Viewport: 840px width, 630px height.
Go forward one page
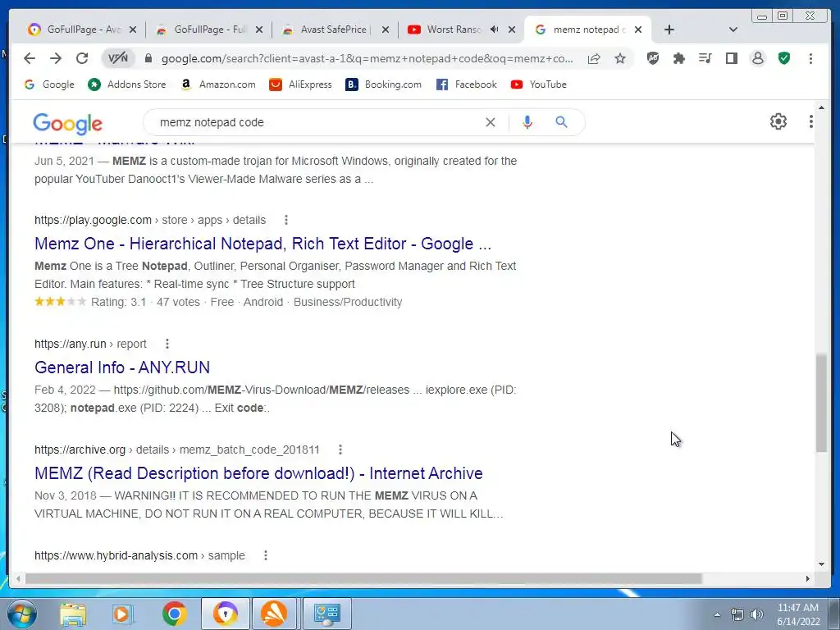[56, 58]
